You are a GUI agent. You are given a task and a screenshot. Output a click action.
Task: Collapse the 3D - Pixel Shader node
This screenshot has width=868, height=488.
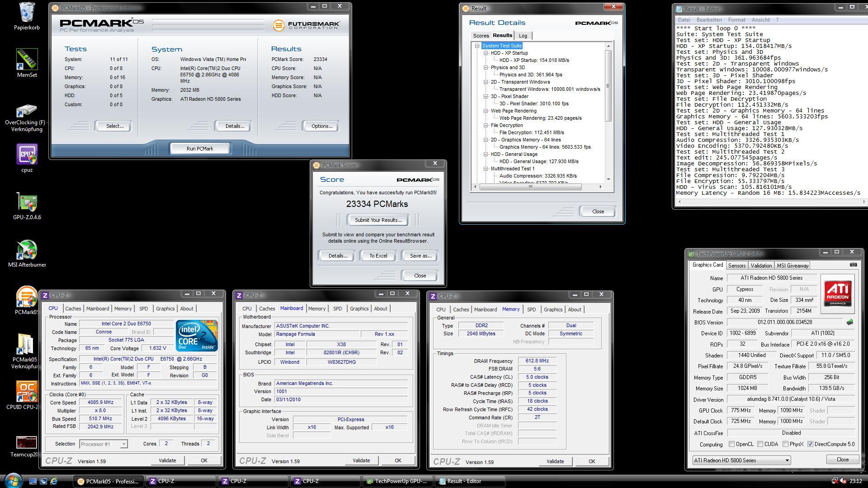tap(486, 96)
